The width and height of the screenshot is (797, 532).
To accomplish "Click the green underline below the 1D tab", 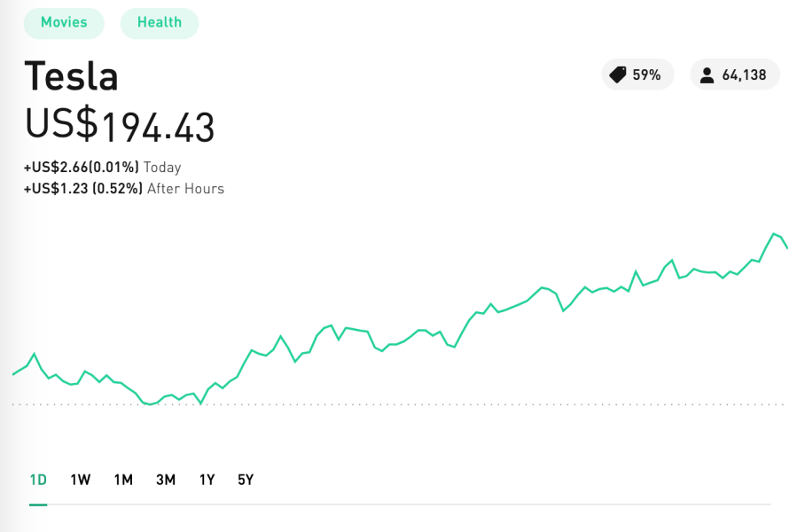I will pyautogui.click(x=38, y=504).
